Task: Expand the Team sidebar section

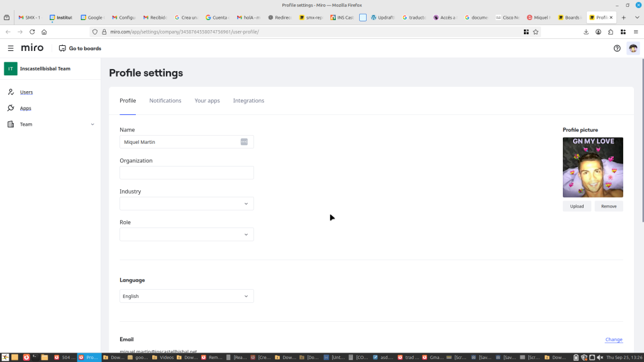Action: click(x=92, y=124)
